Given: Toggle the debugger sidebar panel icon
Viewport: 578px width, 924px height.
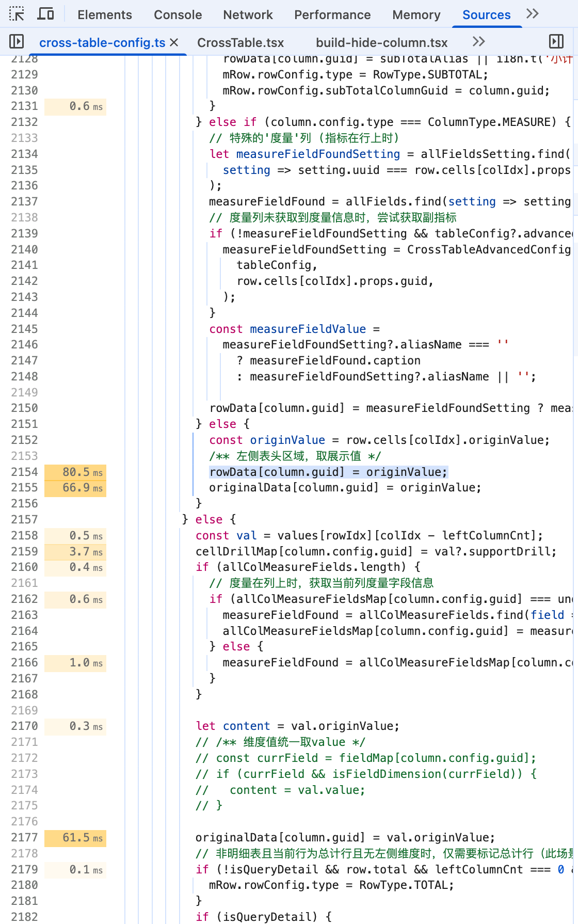Looking at the screenshot, I should [x=556, y=41].
